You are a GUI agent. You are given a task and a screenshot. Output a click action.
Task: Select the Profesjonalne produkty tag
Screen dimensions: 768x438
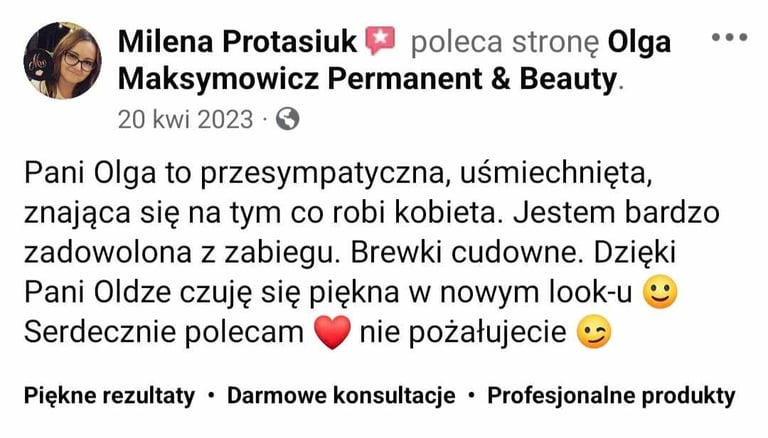click(611, 395)
